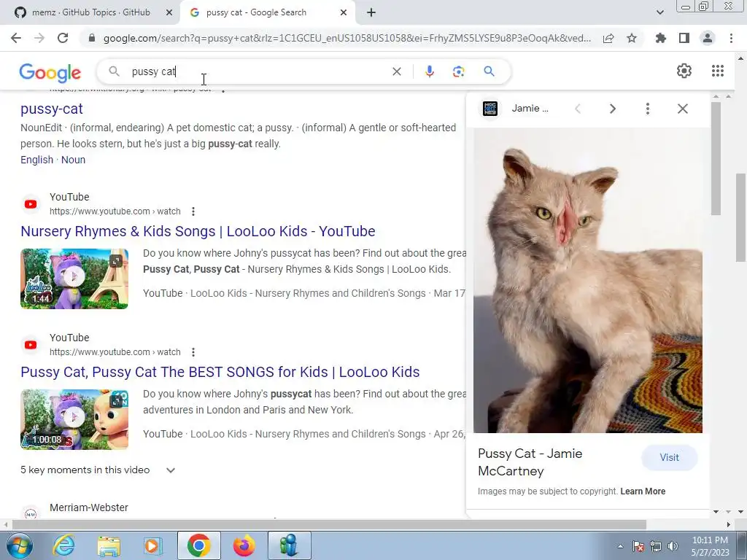Reload the current page
This screenshot has height=560, width=747.
coord(63,38)
